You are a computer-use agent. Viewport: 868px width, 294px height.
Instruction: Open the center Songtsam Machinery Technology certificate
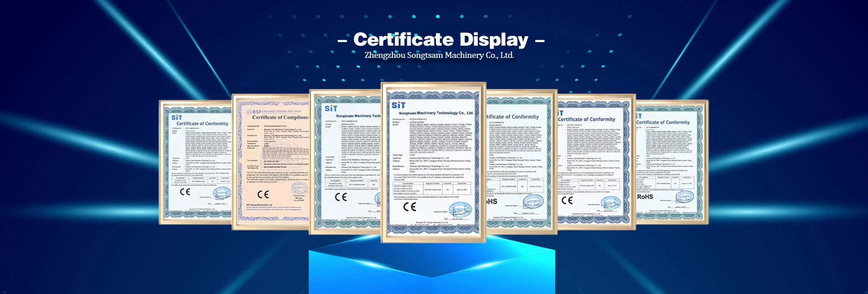coord(433,163)
